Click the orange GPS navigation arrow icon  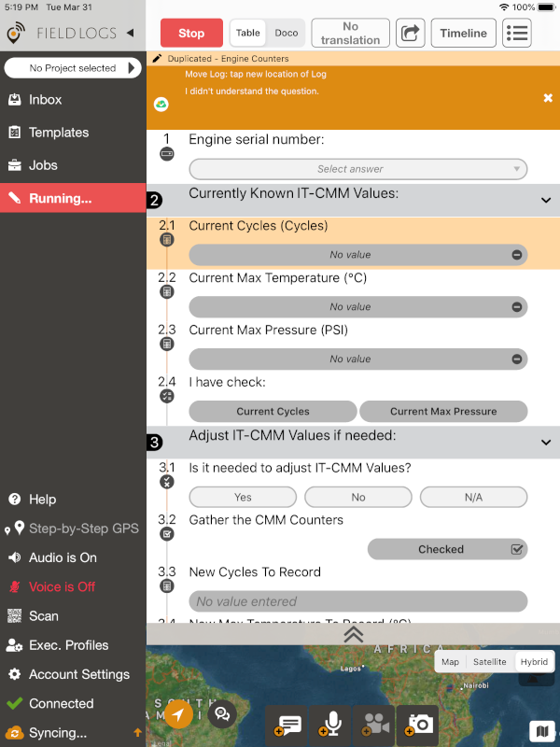click(178, 714)
